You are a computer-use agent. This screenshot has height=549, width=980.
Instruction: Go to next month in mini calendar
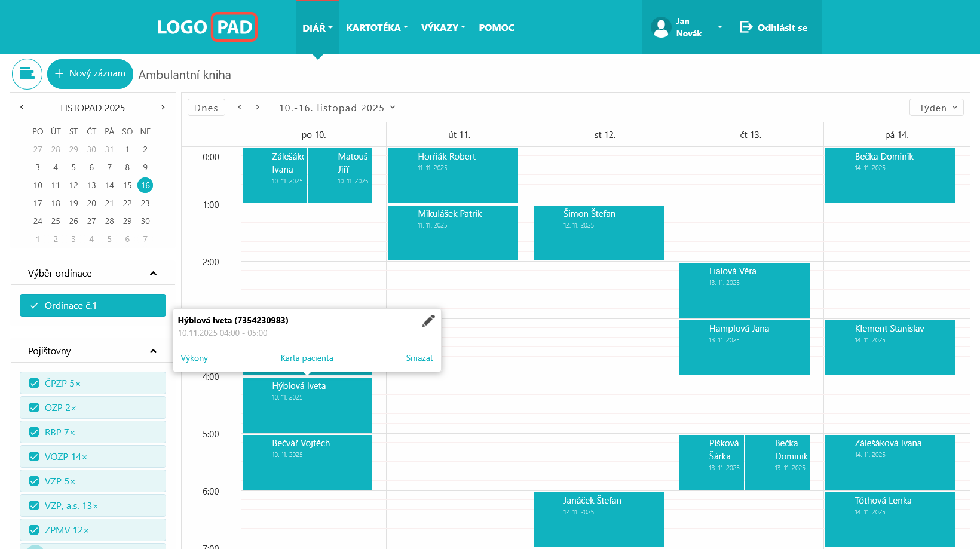(163, 108)
